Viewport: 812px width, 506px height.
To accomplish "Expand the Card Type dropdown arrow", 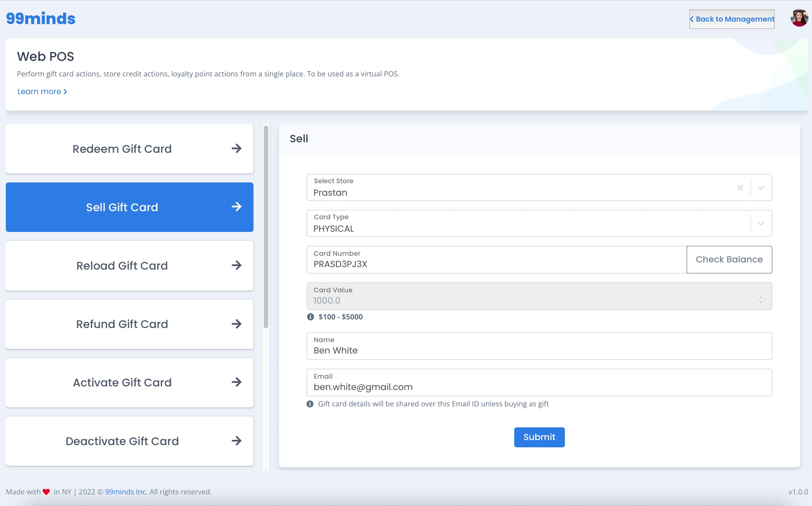I will point(761,224).
